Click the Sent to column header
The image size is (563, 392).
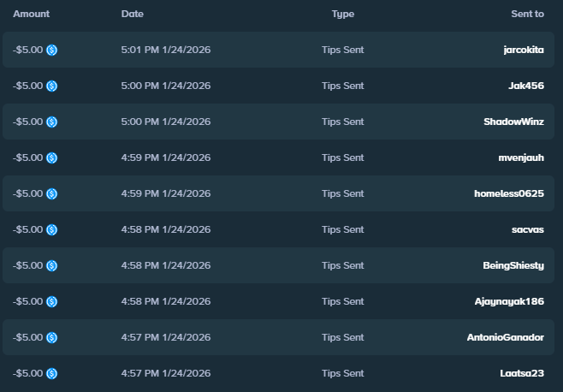tap(527, 14)
